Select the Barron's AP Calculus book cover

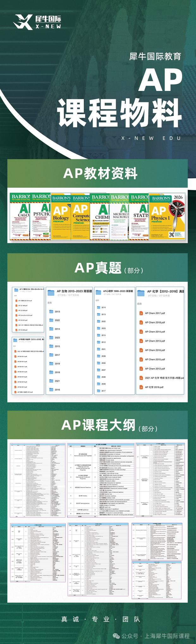coord(20,216)
